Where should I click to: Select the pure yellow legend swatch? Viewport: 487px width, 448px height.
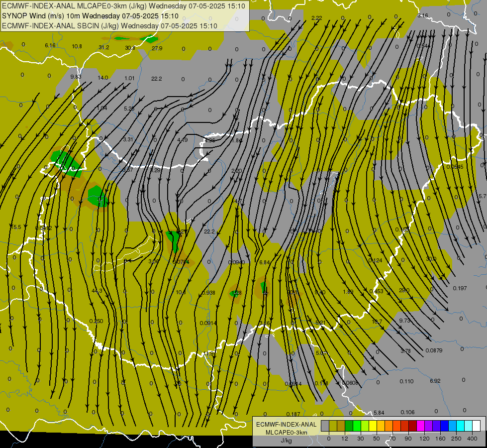pos(373,426)
